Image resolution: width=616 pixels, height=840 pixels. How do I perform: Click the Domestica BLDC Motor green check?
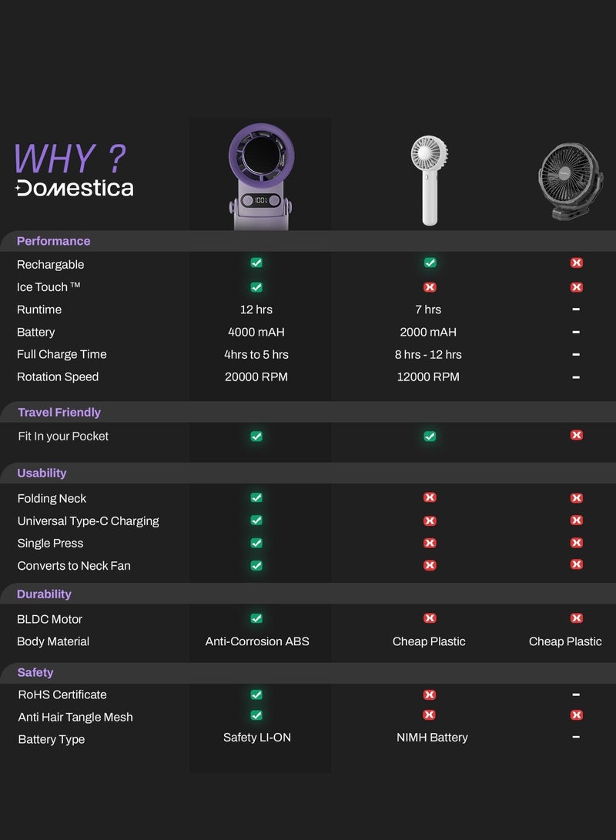(x=256, y=618)
